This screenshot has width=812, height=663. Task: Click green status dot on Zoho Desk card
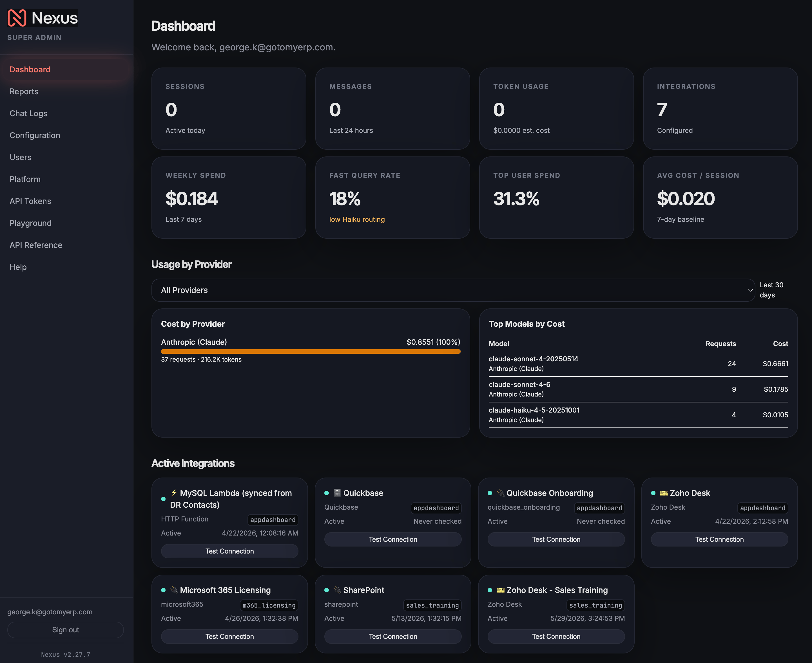pyautogui.click(x=653, y=493)
